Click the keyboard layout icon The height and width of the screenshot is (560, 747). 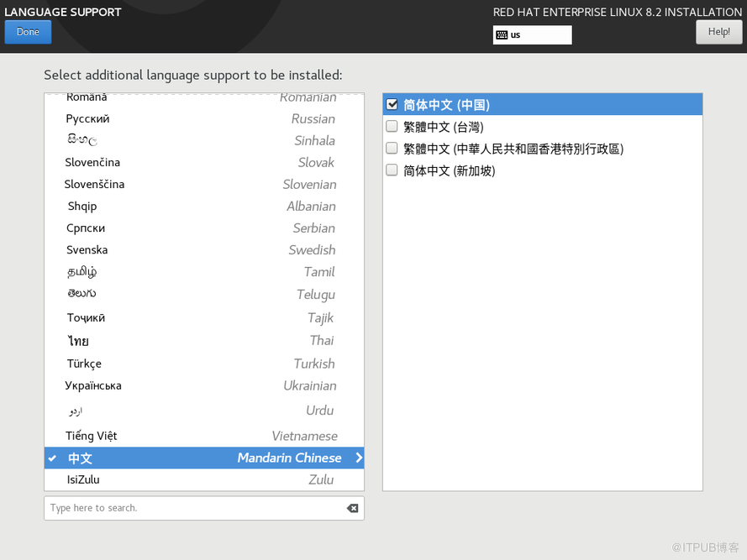[502, 35]
